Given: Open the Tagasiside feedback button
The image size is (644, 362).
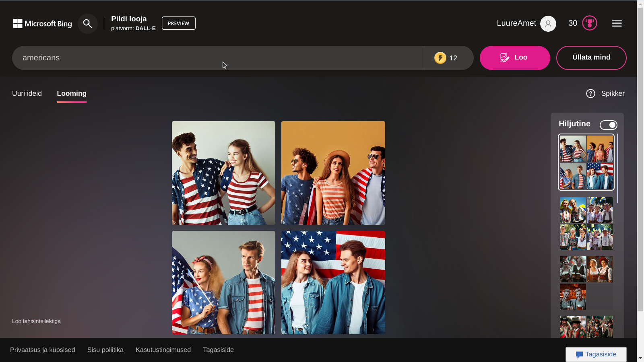Looking at the screenshot, I should (x=596, y=354).
